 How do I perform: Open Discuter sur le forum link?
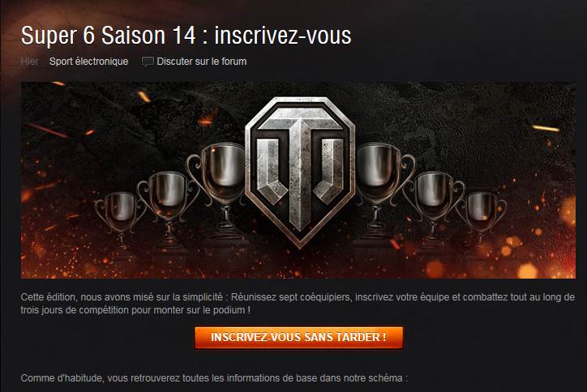[x=201, y=62]
